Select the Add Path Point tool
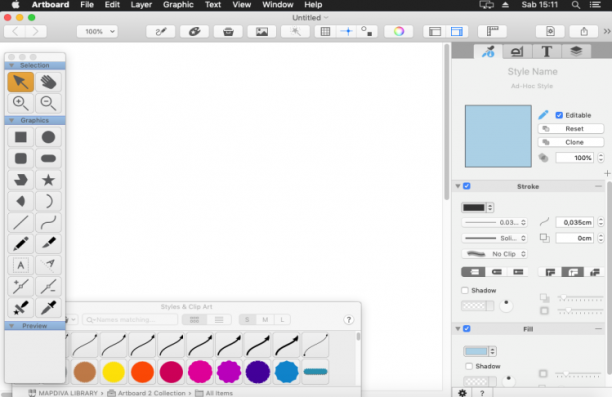The height and width of the screenshot is (397, 612). (x=20, y=287)
